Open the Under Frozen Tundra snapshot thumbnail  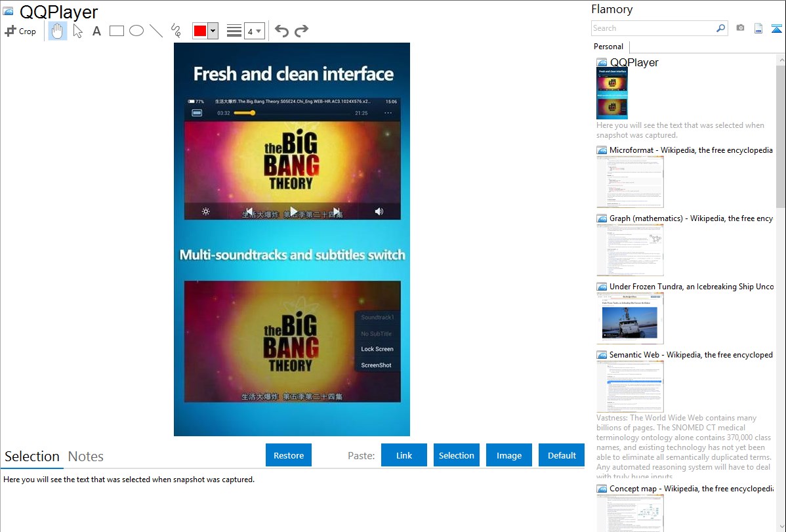(x=630, y=318)
